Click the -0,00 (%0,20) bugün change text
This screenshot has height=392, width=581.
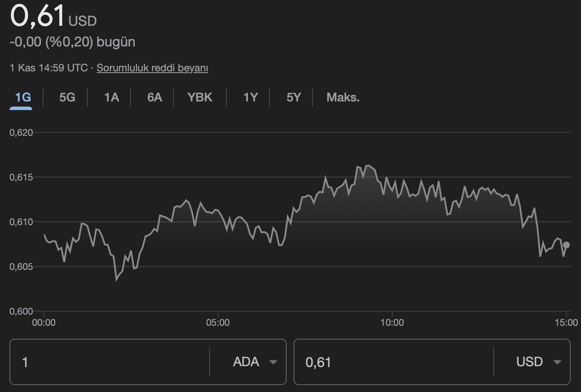pos(72,42)
